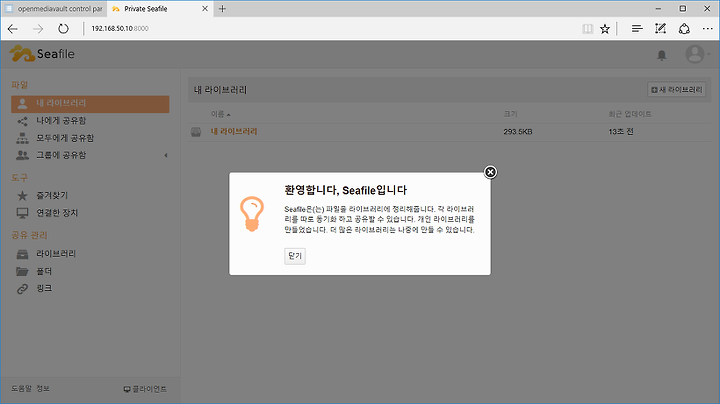This screenshot has height=404, width=720.
Task: Open the notifications bell icon
Action: (x=661, y=55)
